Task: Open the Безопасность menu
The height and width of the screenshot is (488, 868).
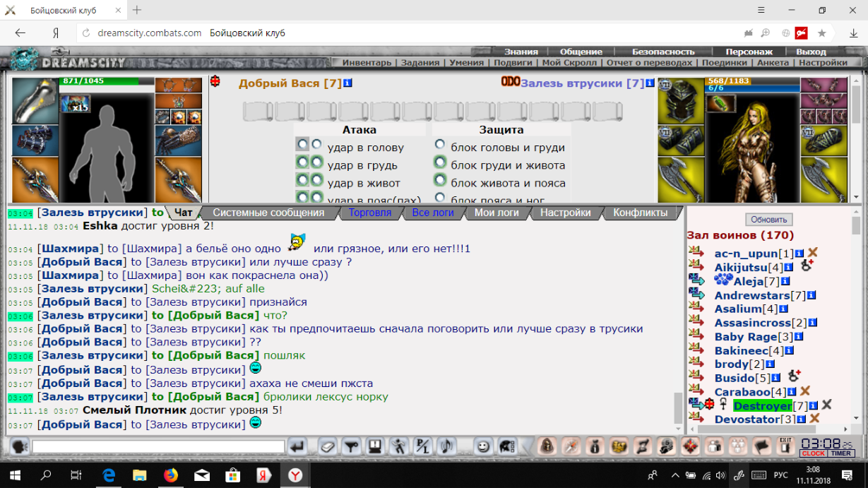Action: [663, 52]
